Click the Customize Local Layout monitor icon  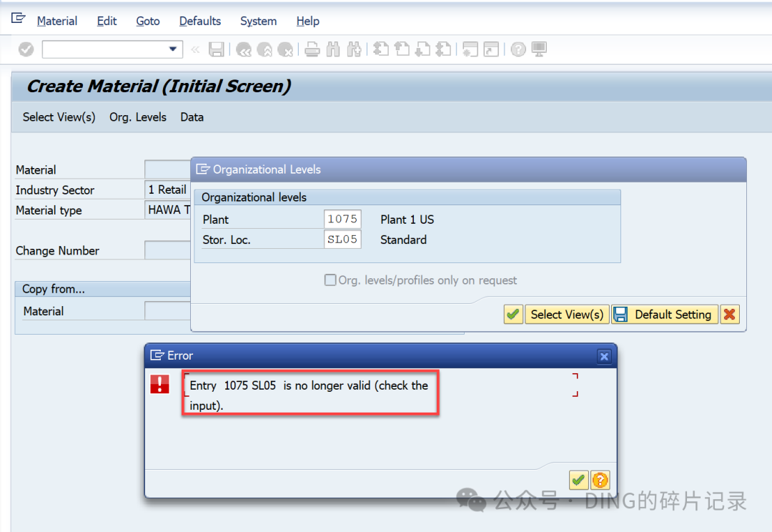point(539,49)
